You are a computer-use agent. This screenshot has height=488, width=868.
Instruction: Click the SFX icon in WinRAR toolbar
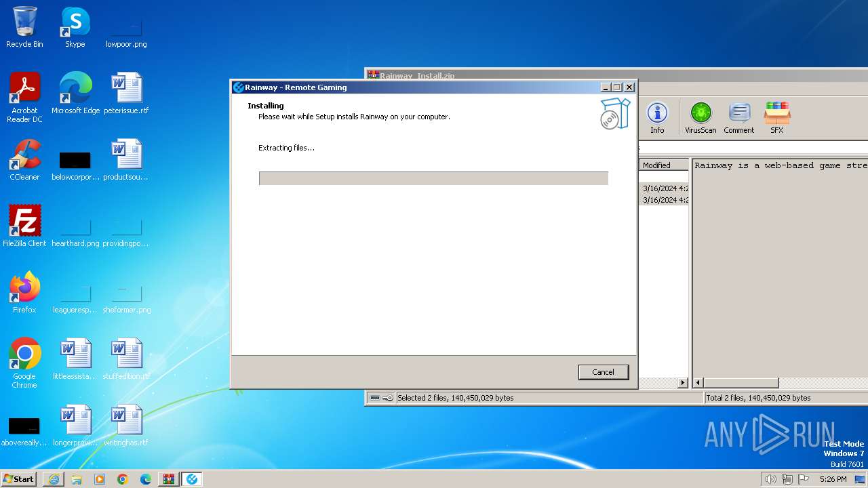pos(776,118)
